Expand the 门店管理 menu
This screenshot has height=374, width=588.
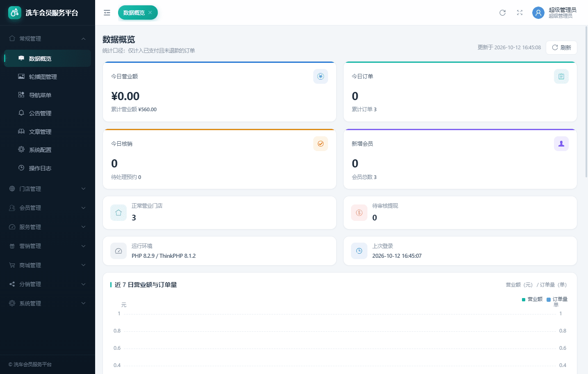(x=48, y=189)
